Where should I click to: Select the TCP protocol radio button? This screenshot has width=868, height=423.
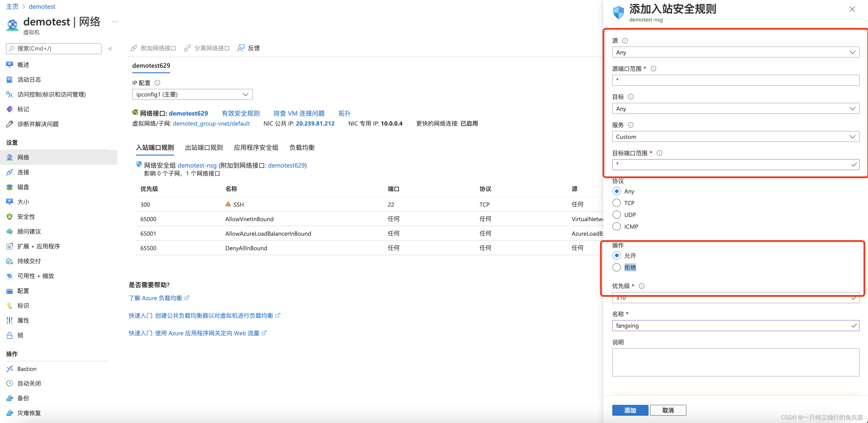[617, 203]
